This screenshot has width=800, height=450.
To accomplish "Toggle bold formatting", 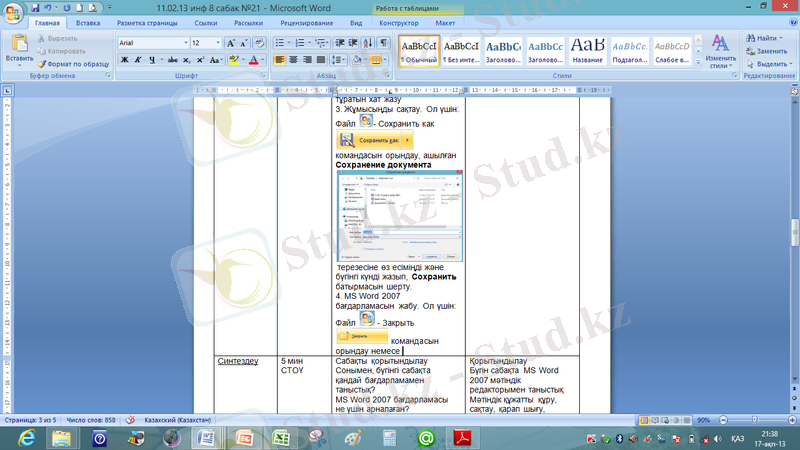I will [124, 60].
